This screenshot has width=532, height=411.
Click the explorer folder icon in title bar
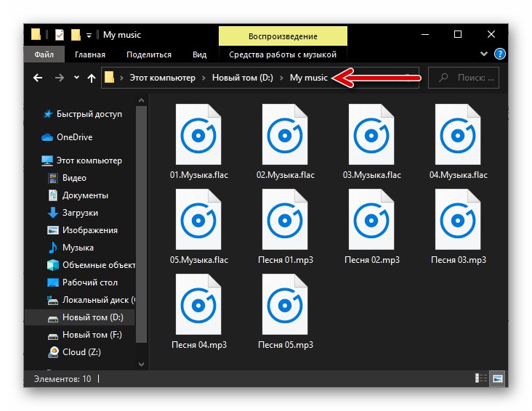point(36,35)
